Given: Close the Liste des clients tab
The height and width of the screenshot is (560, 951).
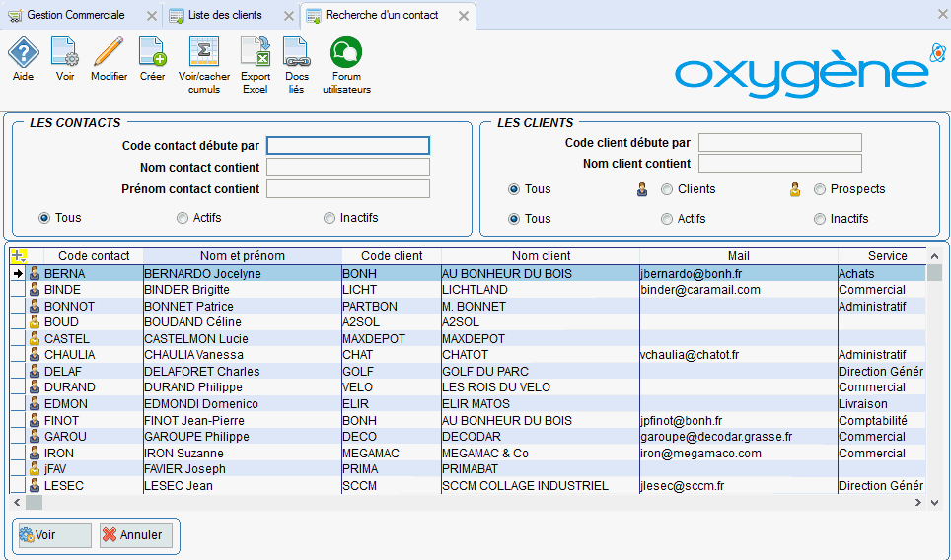Looking at the screenshot, I should [289, 16].
